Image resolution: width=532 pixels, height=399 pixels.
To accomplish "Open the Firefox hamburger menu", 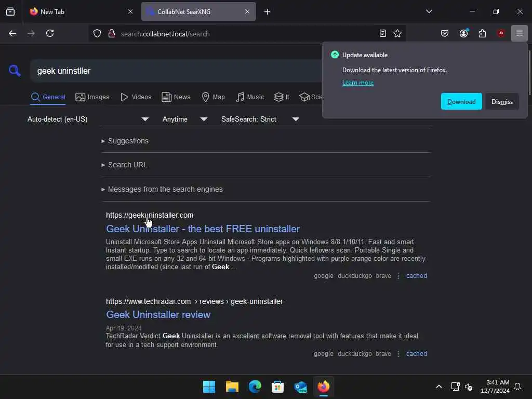I will click(x=519, y=33).
